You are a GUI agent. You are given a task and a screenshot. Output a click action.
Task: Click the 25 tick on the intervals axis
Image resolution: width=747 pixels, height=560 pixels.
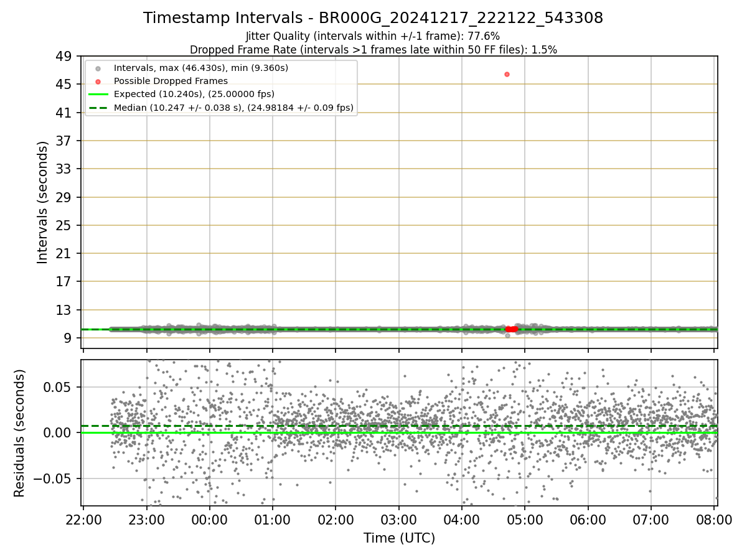[64, 225]
